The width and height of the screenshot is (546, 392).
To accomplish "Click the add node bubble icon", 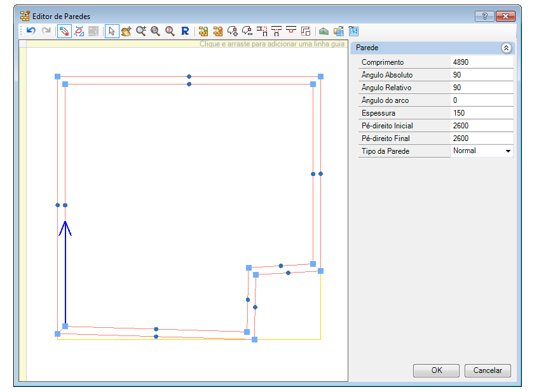I will tap(233, 31).
